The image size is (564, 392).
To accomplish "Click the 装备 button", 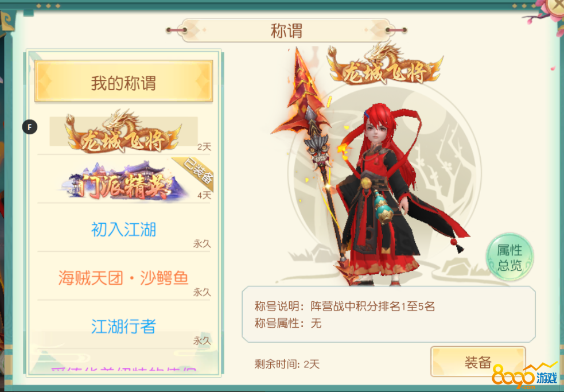I will [x=478, y=362].
